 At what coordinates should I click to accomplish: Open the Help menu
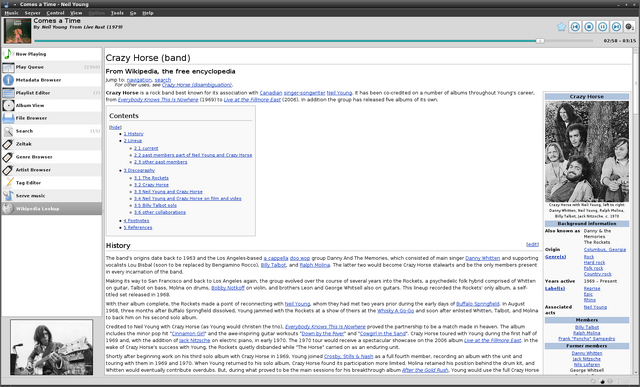tap(148, 13)
